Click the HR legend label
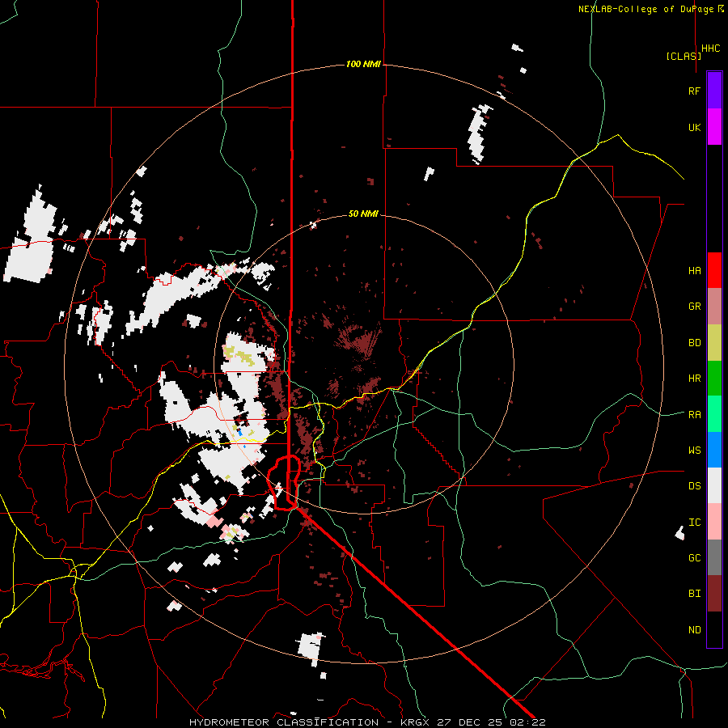The height and width of the screenshot is (728, 728). [x=694, y=379]
